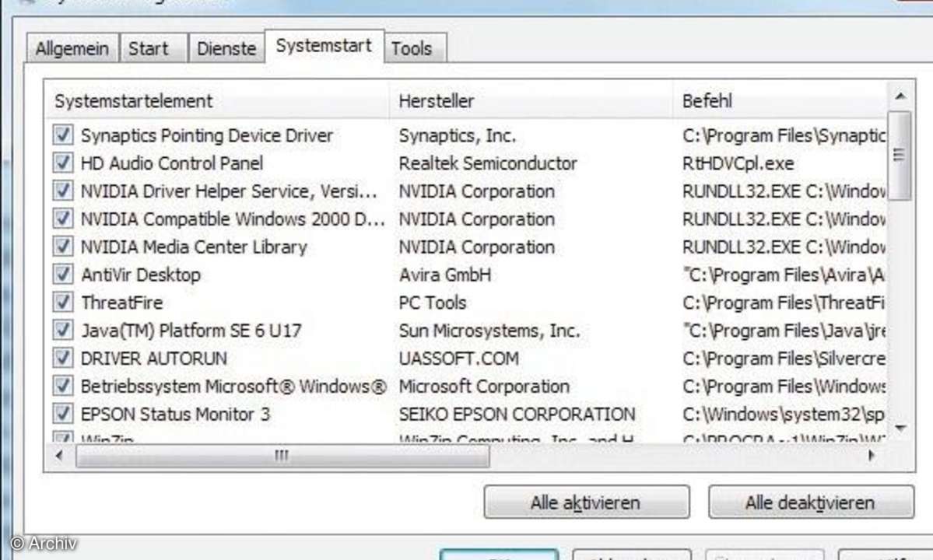The image size is (933, 560).
Task: Select UASSOFT.COM manufacturer cell
Action: pos(459,359)
